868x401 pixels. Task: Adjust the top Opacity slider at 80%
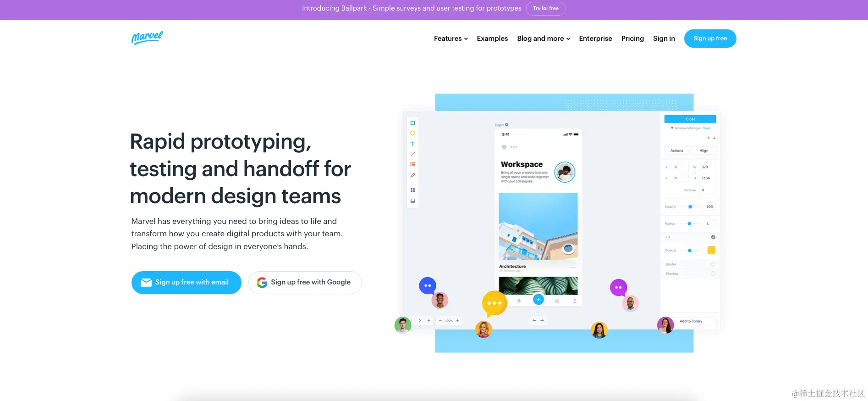pos(690,207)
